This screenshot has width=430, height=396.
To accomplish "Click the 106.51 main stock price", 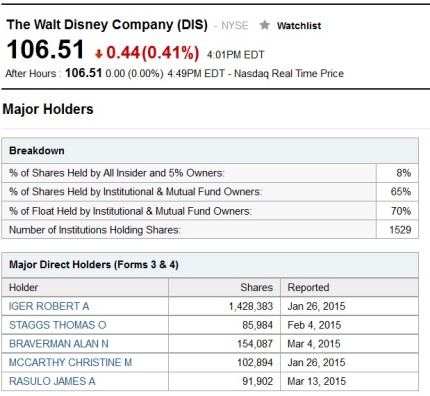I will (46, 50).
